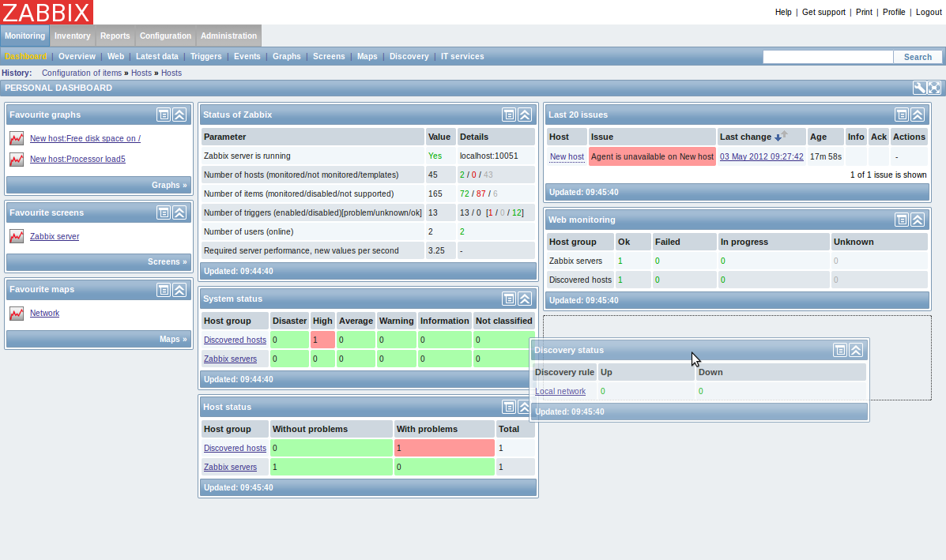Open the Overview submenu page
Viewport: 946px width, 560px height.
pyautogui.click(x=77, y=57)
